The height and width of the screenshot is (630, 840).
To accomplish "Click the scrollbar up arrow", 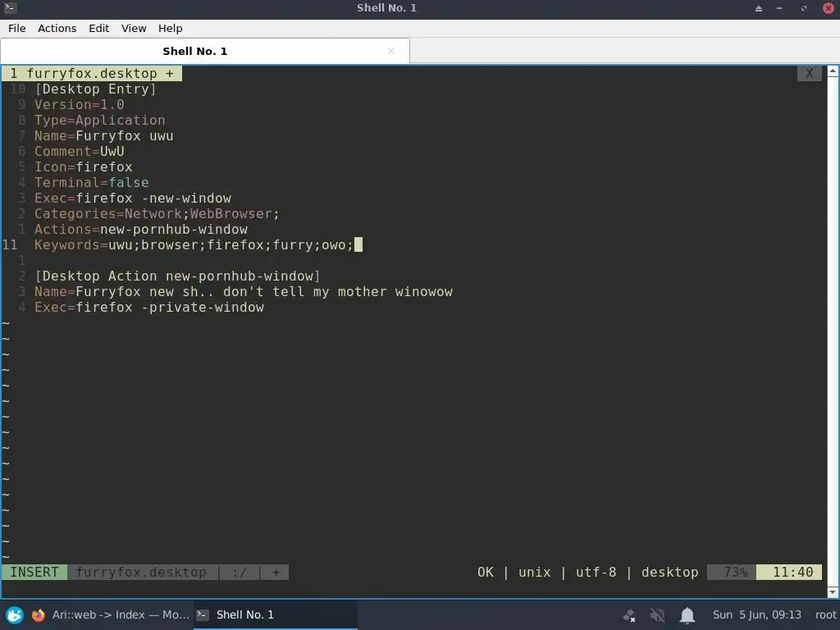I will pyautogui.click(x=833, y=71).
